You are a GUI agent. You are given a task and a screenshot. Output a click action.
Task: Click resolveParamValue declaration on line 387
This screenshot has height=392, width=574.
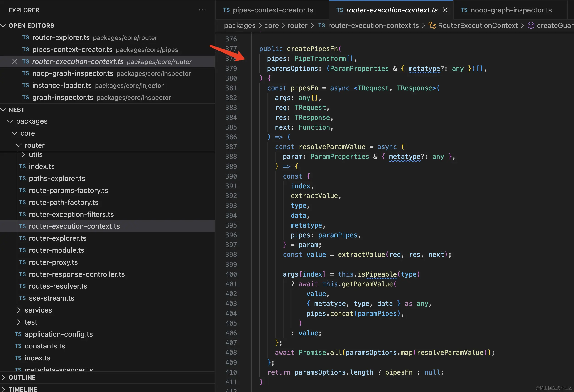(x=332, y=147)
